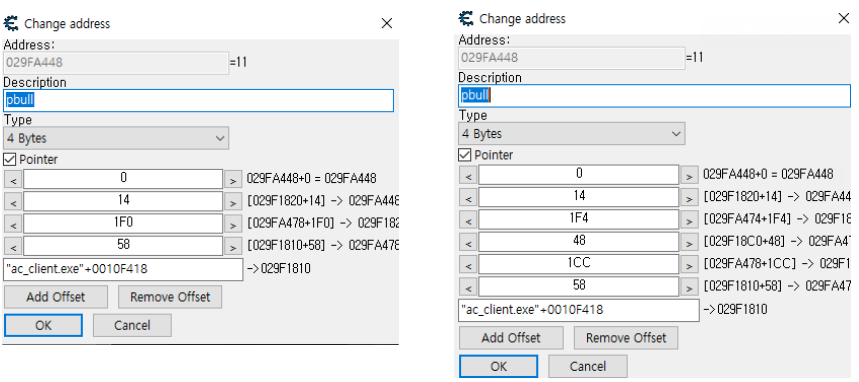Decrease offset 58 in left dialog
The image size is (859, 382).
(x=13, y=246)
